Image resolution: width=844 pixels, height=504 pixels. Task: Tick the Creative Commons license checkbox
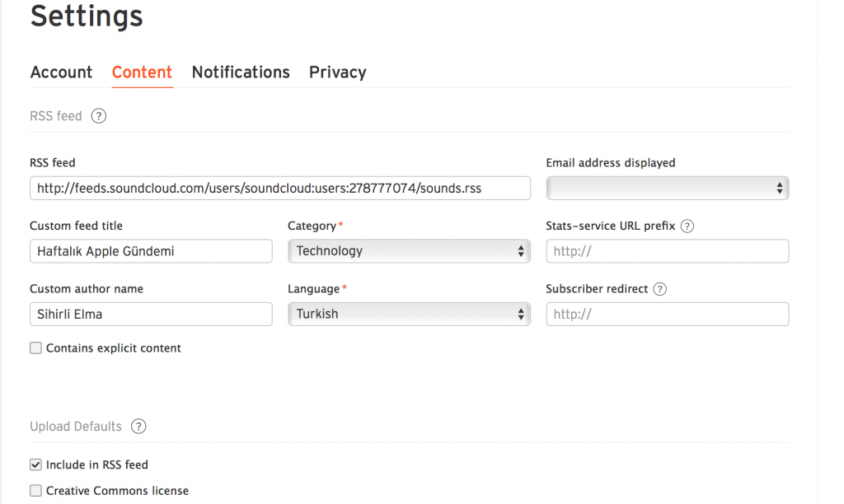(x=35, y=491)
